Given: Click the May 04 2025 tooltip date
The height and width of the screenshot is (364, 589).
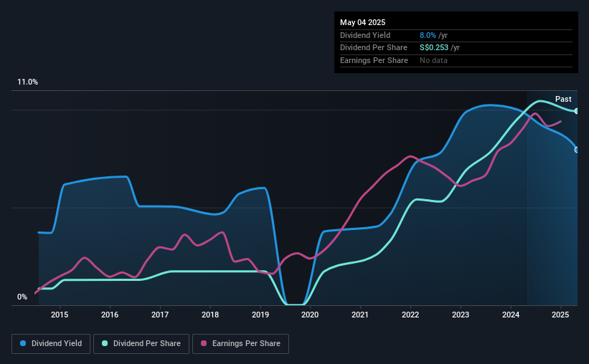Looking at the screenshot, I should 362,22.
